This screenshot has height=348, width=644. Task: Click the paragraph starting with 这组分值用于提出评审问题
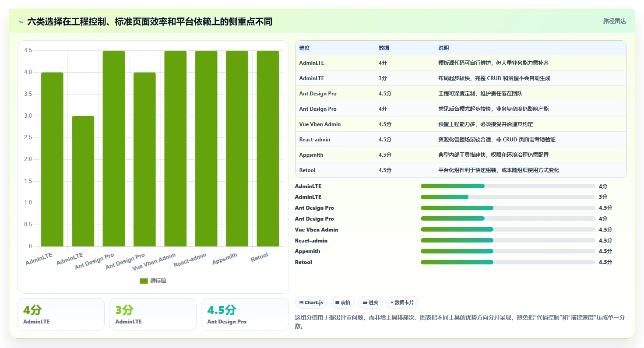coord(461,322)
